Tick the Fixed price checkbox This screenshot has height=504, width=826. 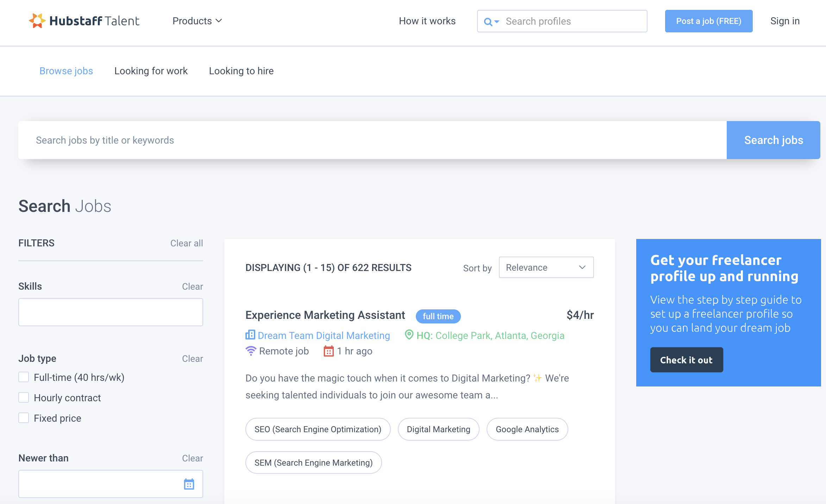(24, 418)
